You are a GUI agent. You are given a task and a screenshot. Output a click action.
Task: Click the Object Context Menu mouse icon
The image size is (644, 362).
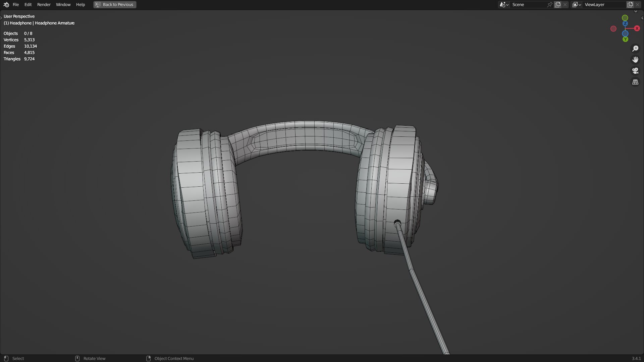[x=149, y=358]
